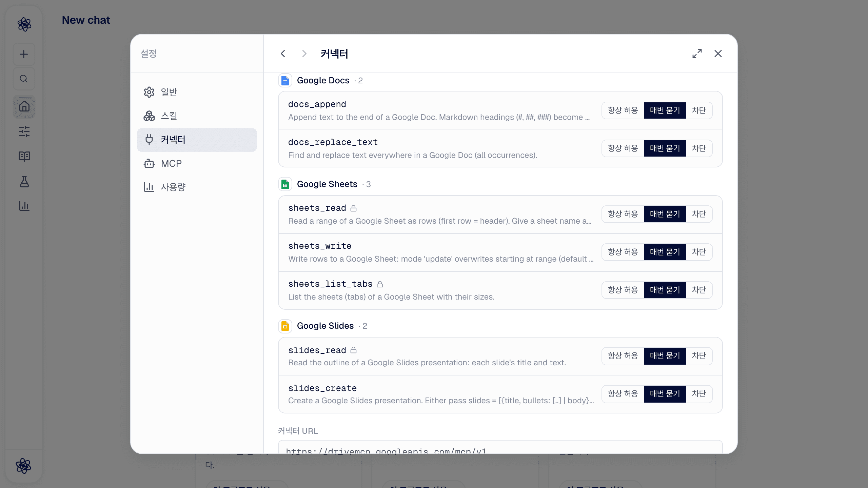Click the slides_create tool name
This screenshot has width=868, height=488.
pos(322,388)
